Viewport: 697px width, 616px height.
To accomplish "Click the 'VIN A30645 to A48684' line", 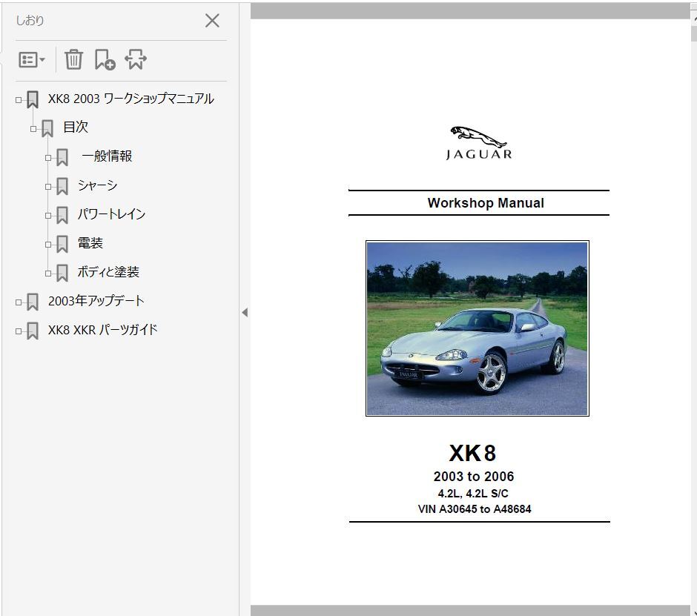I will (475, 509).
